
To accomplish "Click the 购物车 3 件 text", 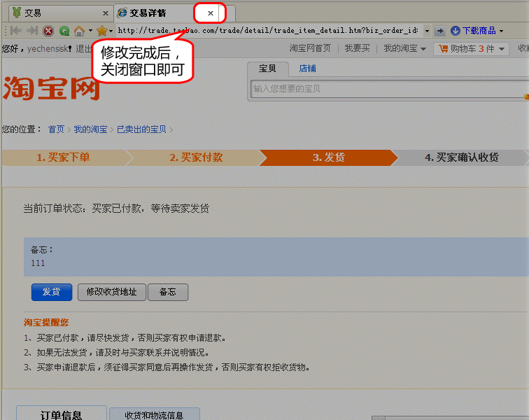I will (x=472, y=48).
